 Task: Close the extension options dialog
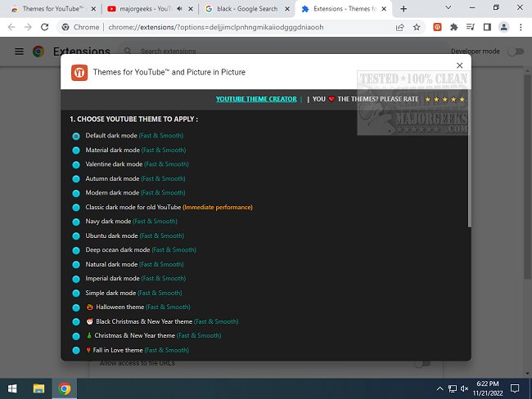point(460,65)
